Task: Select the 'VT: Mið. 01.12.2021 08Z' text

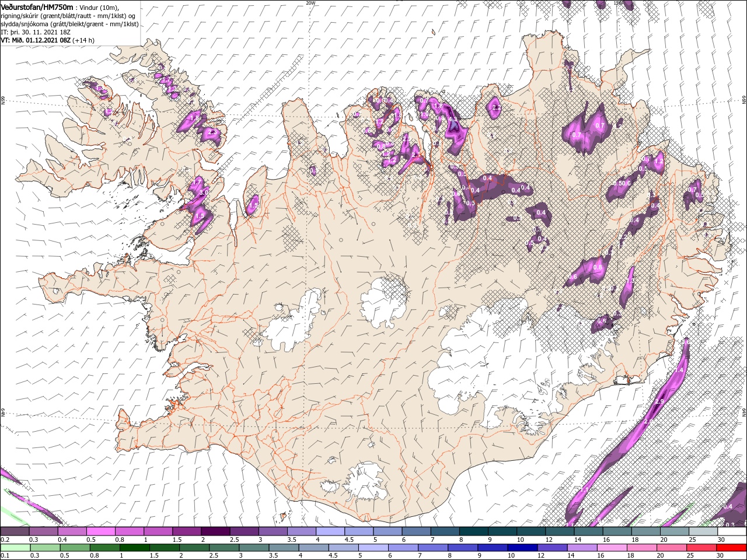Action: (36, 40)
